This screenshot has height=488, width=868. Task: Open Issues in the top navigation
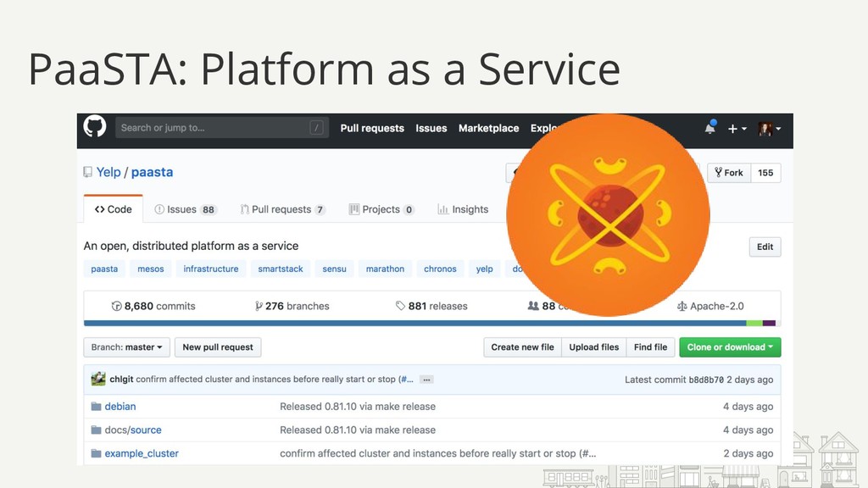(x=431, y=128)
